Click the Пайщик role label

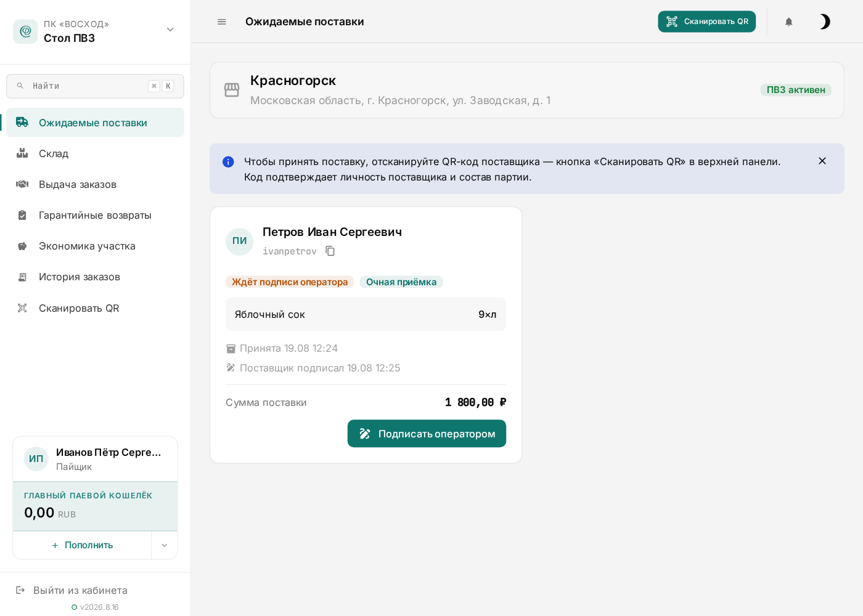(74, 467)
